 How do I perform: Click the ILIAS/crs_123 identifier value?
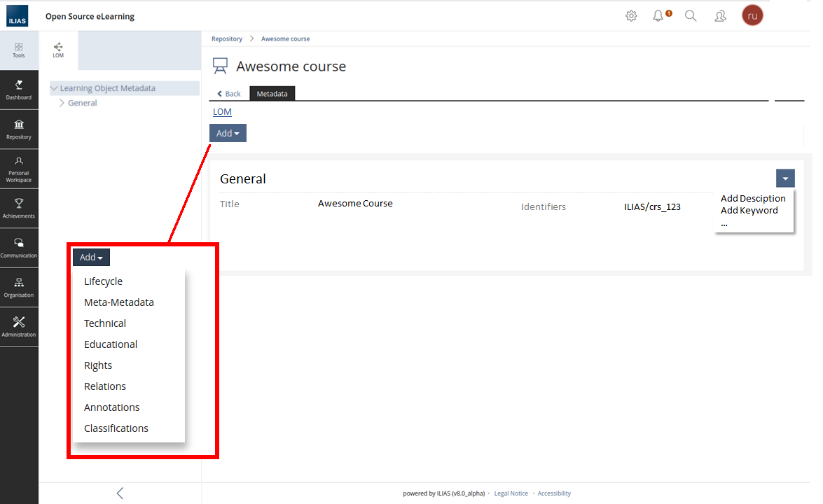tap(652, 207)
